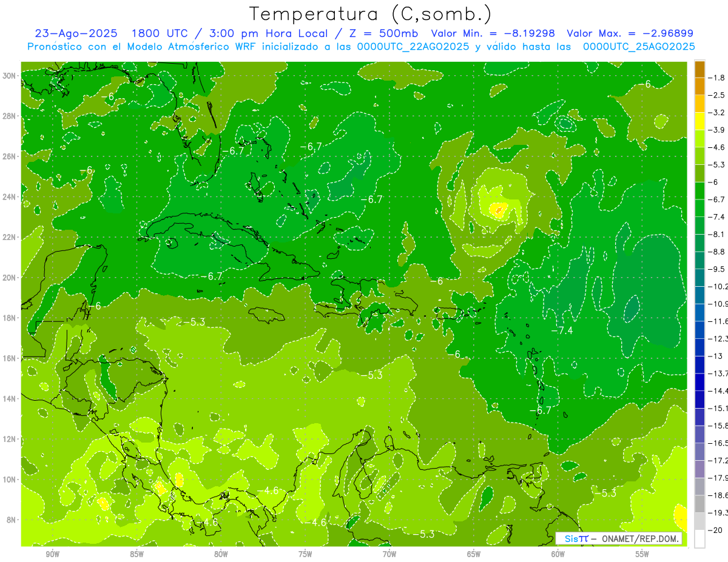Click the "80W" longitude axis label
Viewport: 728px width, 562px height.
(221, 554)
